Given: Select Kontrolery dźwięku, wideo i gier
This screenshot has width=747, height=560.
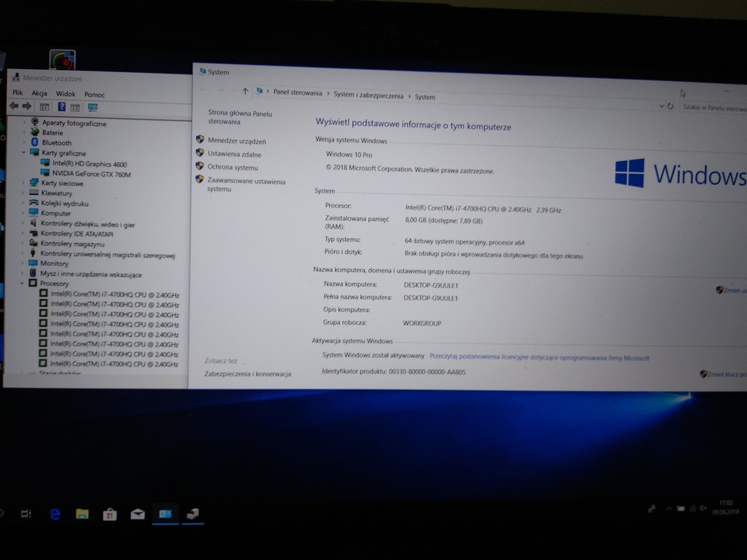Looking at the screenshot, I should [88, 224].
